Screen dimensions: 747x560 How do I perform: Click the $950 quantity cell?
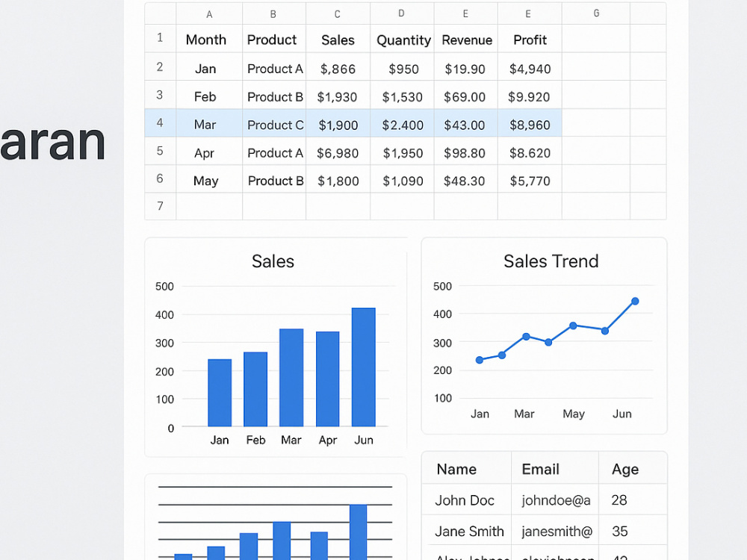tap(402, 67)
